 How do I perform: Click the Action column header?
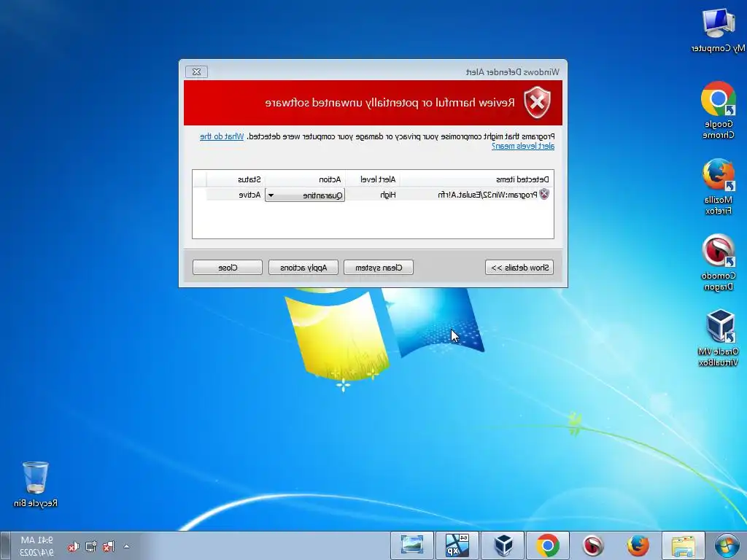[306, 179]
